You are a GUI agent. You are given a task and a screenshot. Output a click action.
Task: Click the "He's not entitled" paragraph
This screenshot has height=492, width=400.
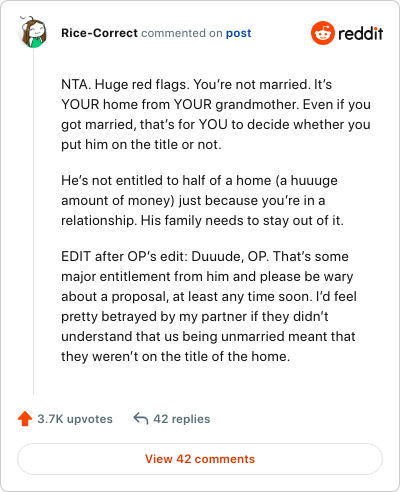[202, 200]
